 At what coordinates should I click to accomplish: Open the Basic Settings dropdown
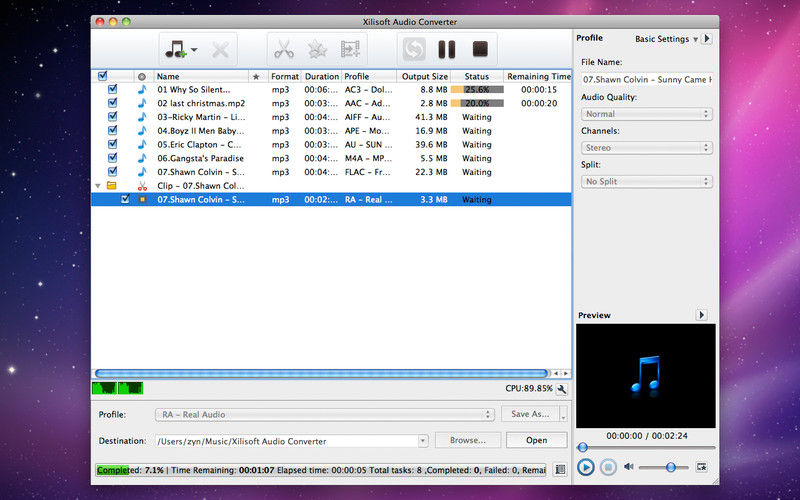pos(666,39)
